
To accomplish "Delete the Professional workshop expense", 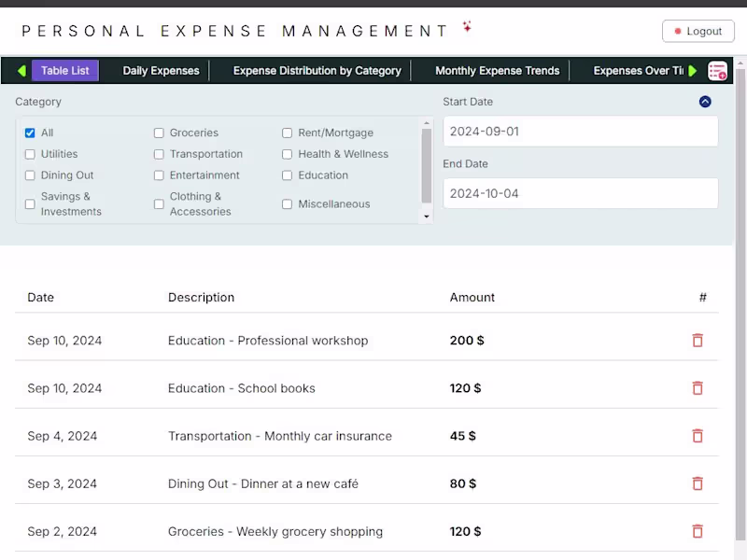I will click(698, 340).
